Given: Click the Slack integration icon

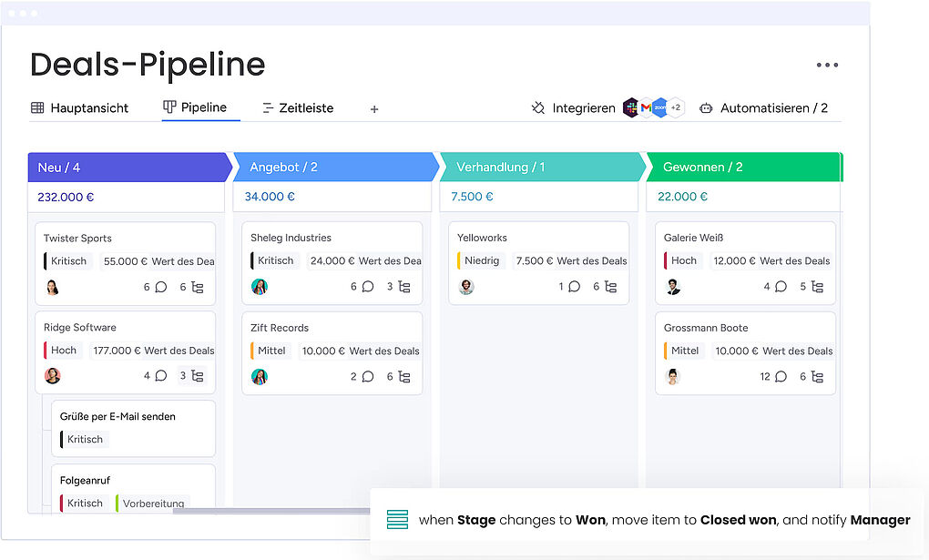Looking at the screenshot, I should (631, 107).
